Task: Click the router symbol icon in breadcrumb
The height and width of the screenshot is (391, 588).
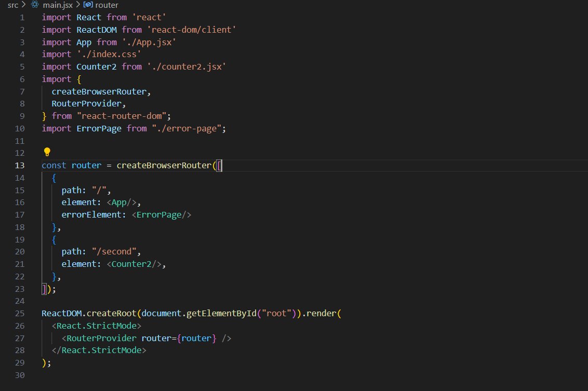Action: click(x=88, y=5)
